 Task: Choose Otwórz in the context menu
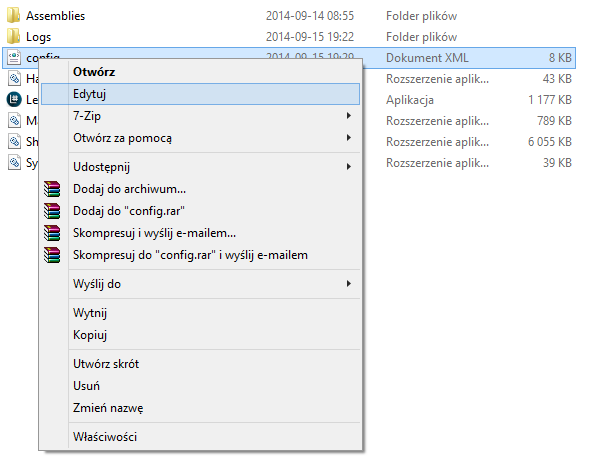pyautogui.click(x=201, y=72)
